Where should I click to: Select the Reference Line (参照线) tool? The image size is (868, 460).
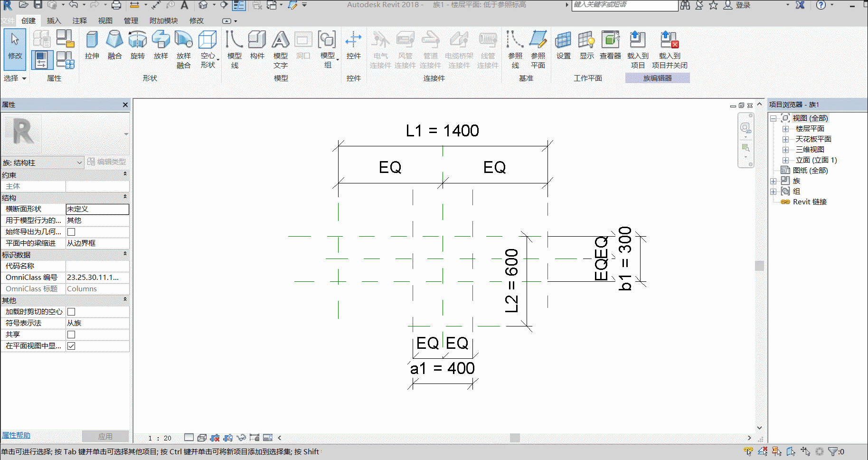click(x=515, y=49)
